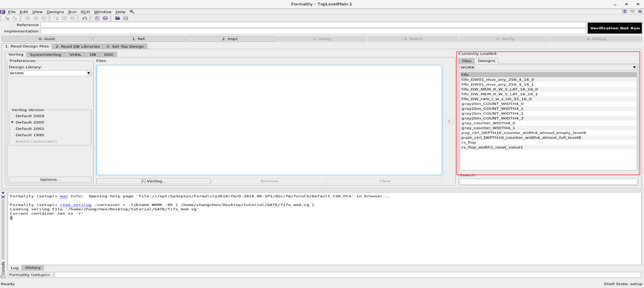Click the transcript document icon in toolbar
Viewport: 644px width, 288px height.
pos(97,18)
